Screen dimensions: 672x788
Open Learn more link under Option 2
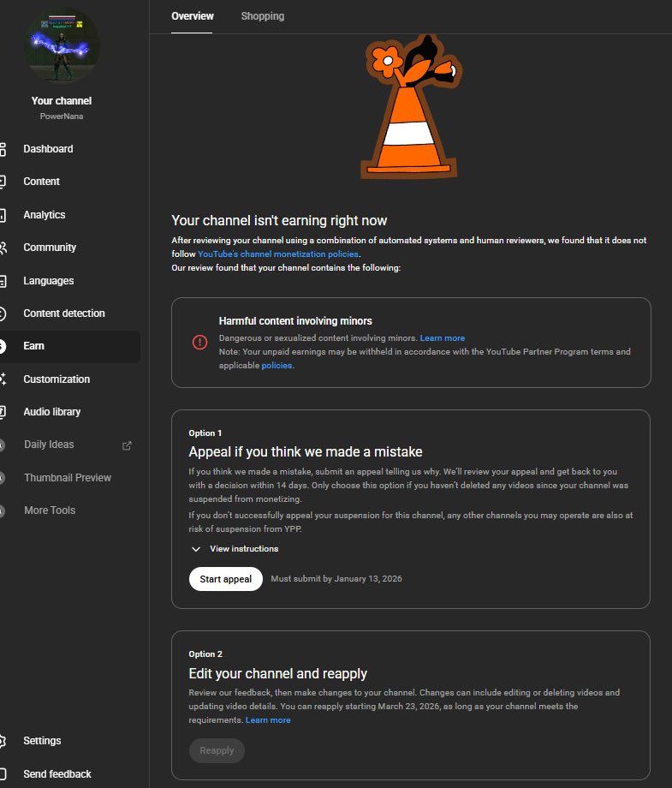[268, 720]
